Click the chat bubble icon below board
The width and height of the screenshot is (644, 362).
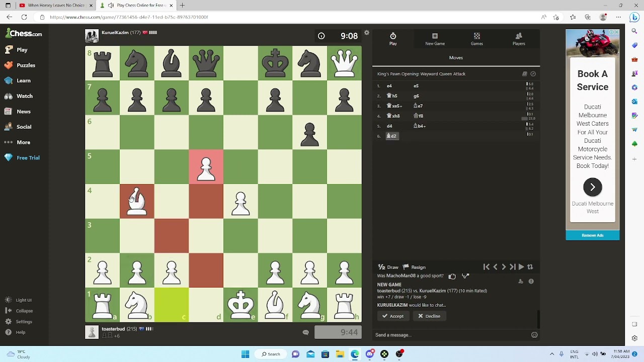tap(305, 332)
